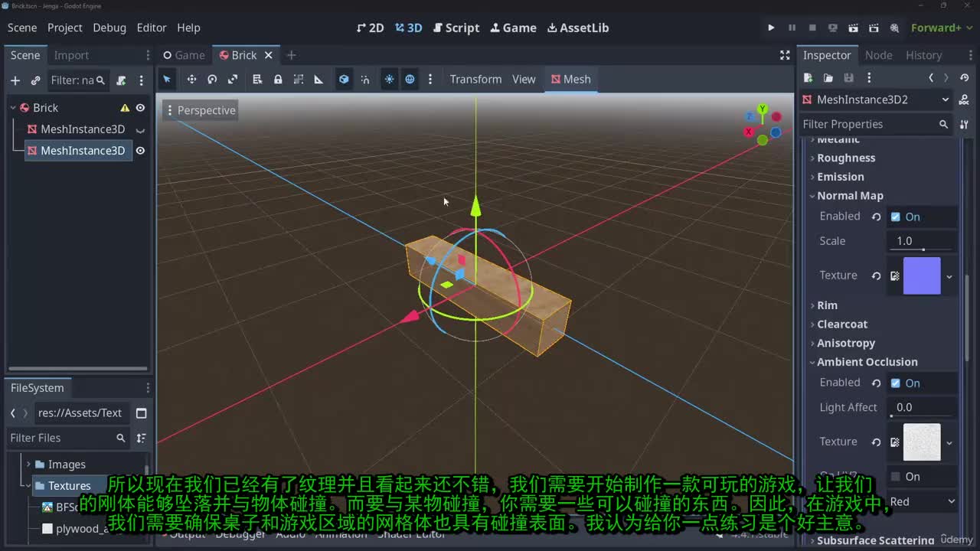Viewport: 980px width, 551px height.
Task: Switch to the History tab
Action: [x=923, y=55]
